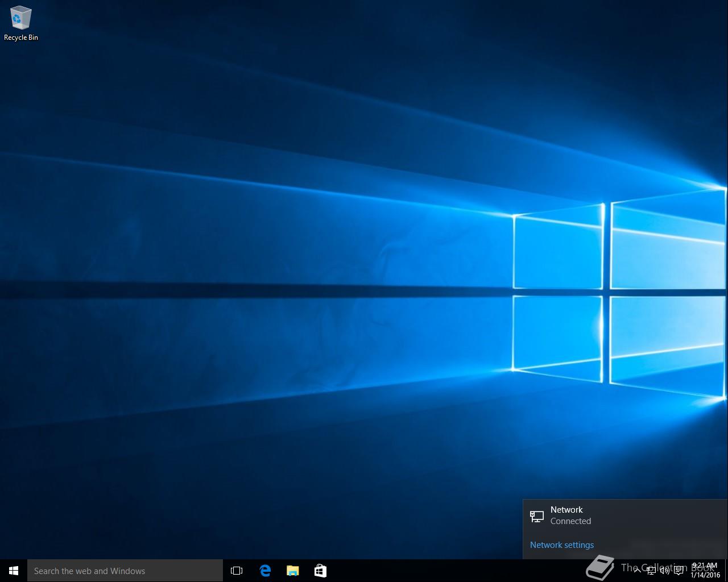The image size is (728, 582).
Task: Open the Start menu
Action: (x=13, y=571)
